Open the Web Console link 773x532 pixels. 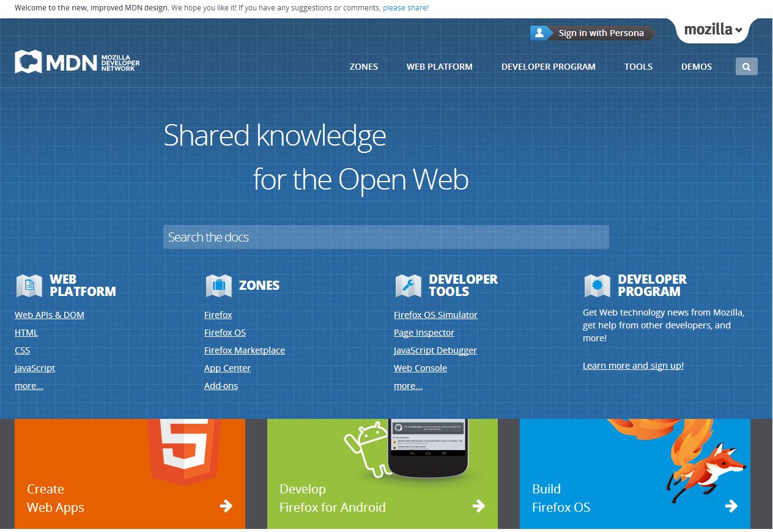(420, 368)
